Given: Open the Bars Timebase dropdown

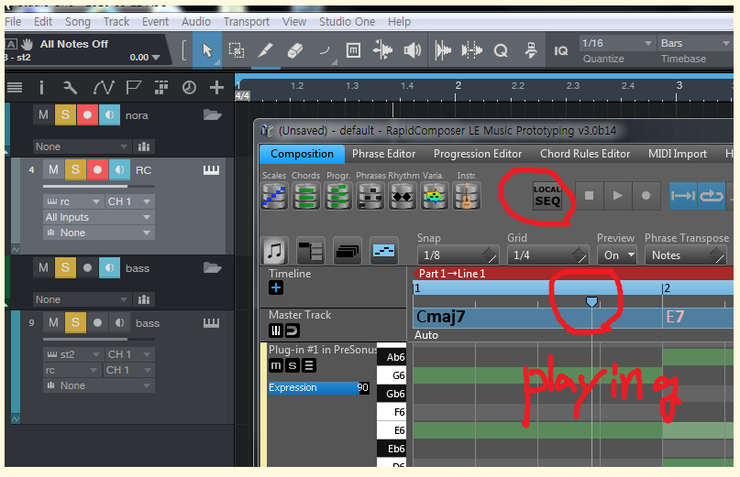Looking at the screenshot, I should pos(695,43).
